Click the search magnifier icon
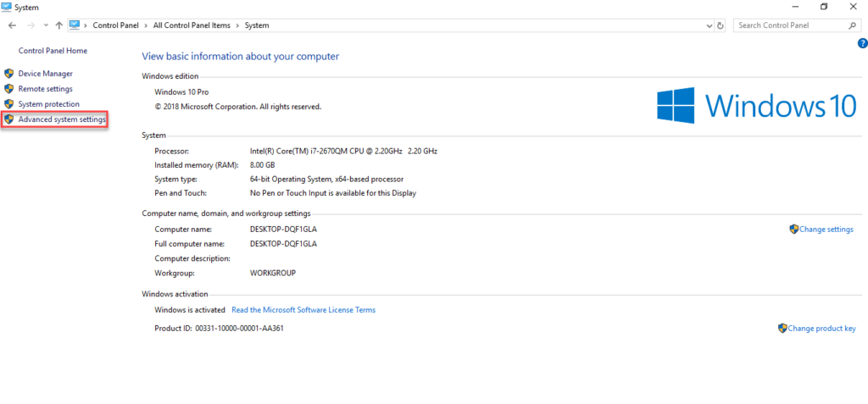This screenshot has width=868, height=404. (x=854, y=25)
